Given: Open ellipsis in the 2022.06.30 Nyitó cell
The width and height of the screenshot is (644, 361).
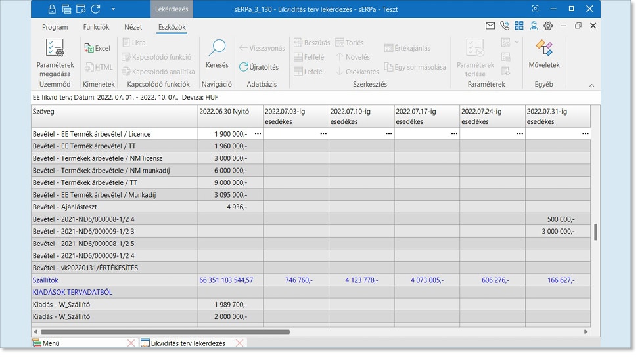Looking at the screenshot, I should [x=258, y=134].
